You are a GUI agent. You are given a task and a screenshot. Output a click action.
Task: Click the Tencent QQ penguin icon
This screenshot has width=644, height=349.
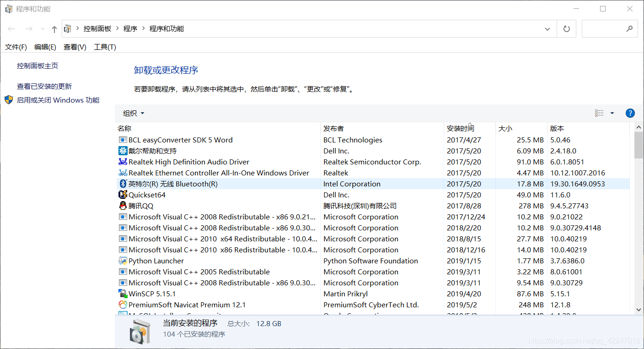pos(123,206)
